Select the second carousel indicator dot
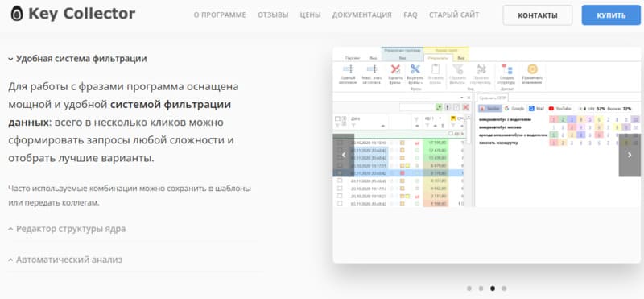The image size is (644, 299). (x=481, y=289)
